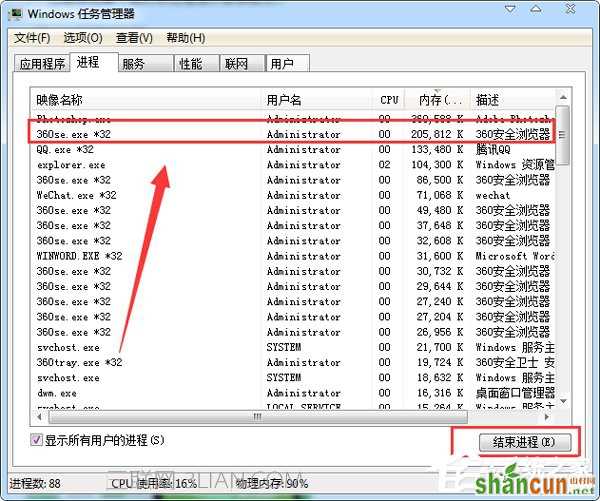Click the vertical scrollbar up arrow

(562, 98)
